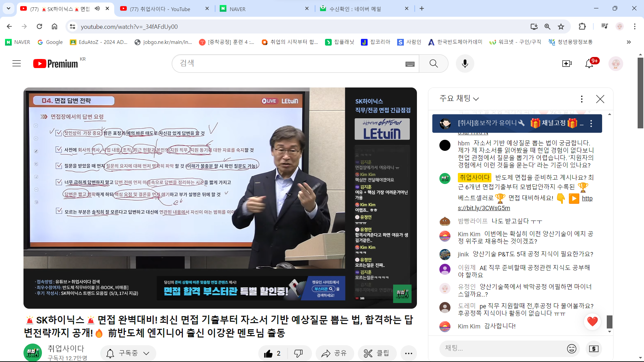Open the 잡플래닛 bookmark

pyautogui.click(x=340, y=42)
